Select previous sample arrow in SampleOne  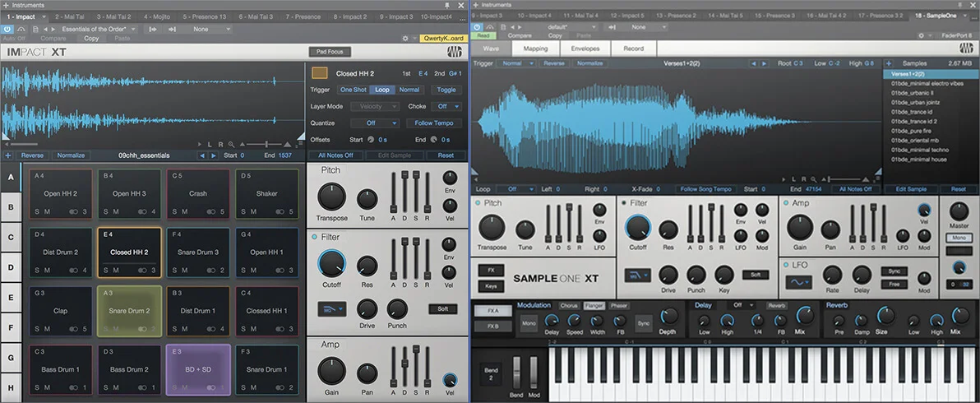(755, 63)
